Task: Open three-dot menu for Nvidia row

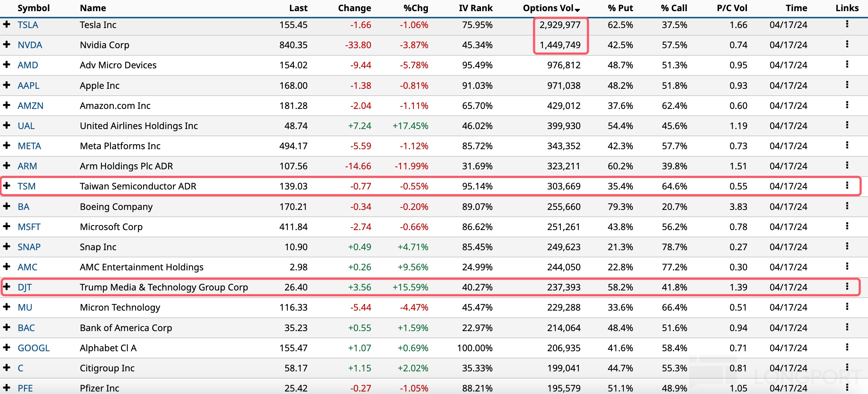Action: click(x=847, y=44)
